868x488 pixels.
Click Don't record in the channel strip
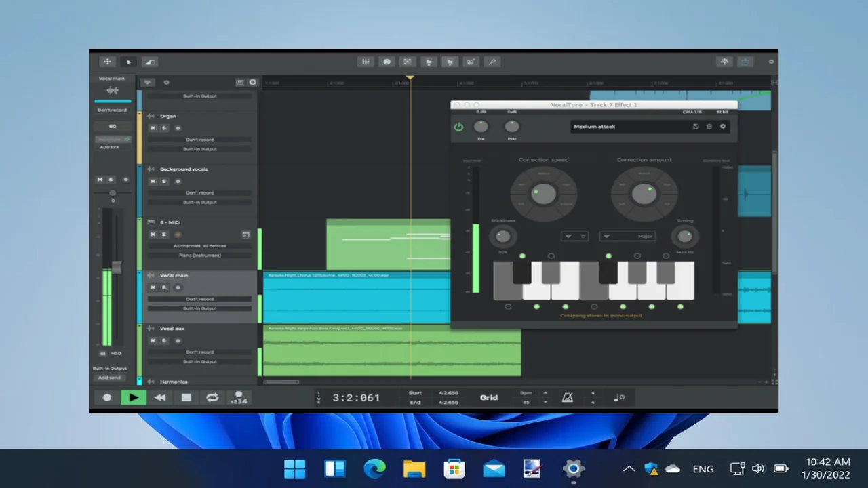[113, 110]
